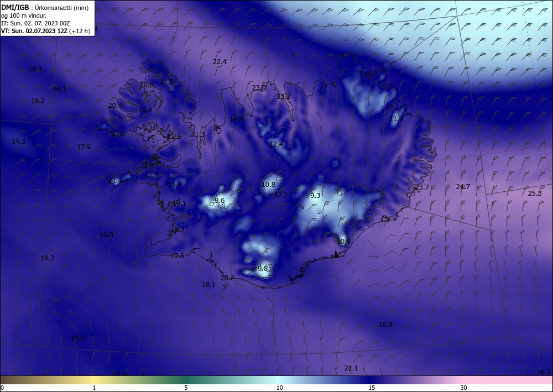Image resolution: width=553 pixels, height=392 pixels.
Task: Click the 14.4 value label
Action: [236, 119]
